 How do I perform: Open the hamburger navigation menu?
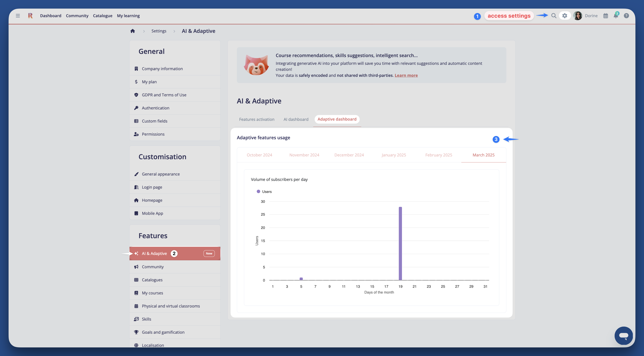point(18,15)
